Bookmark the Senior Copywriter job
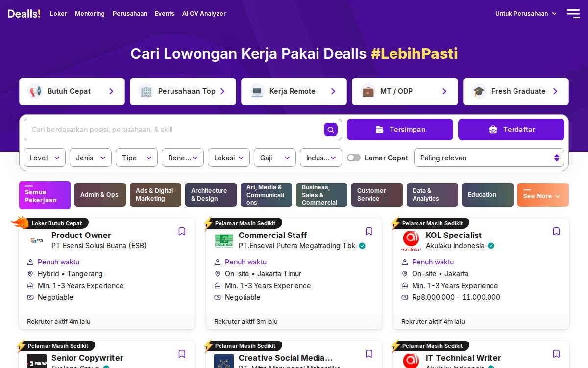This screenshot has width=588, height=368. pyautogui.click(x=182, y=354)
